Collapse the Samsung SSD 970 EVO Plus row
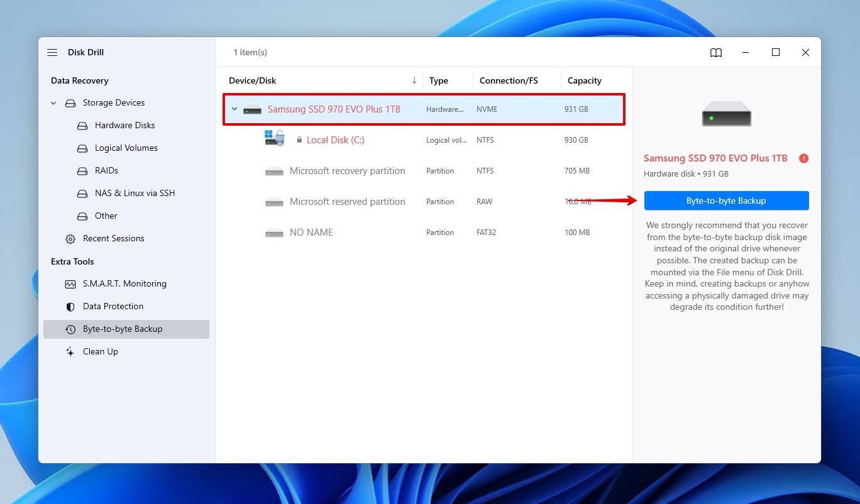This screenshot has width=860, height=504. [234, 109]
